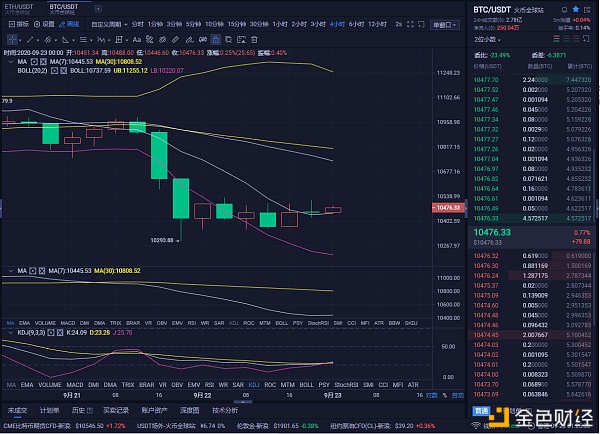
Task: Select the grid Fibonacci drawing tool
Action: (x=119, y=39)
